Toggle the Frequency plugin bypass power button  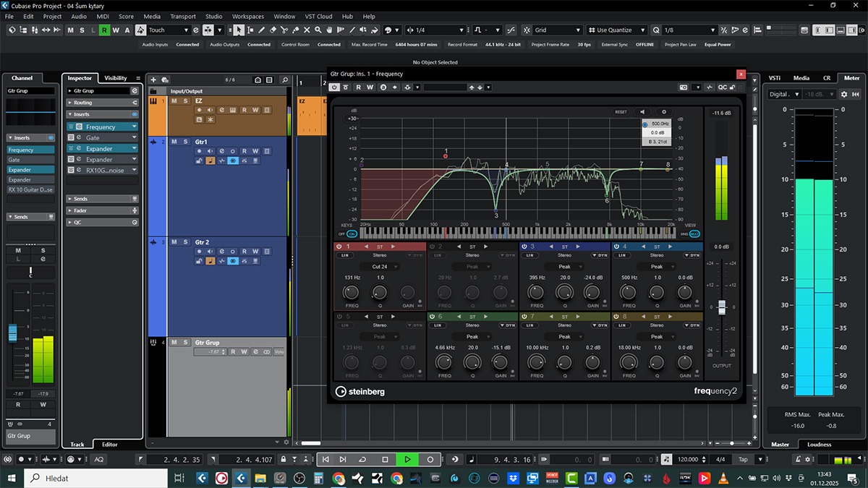click(334, 87)
